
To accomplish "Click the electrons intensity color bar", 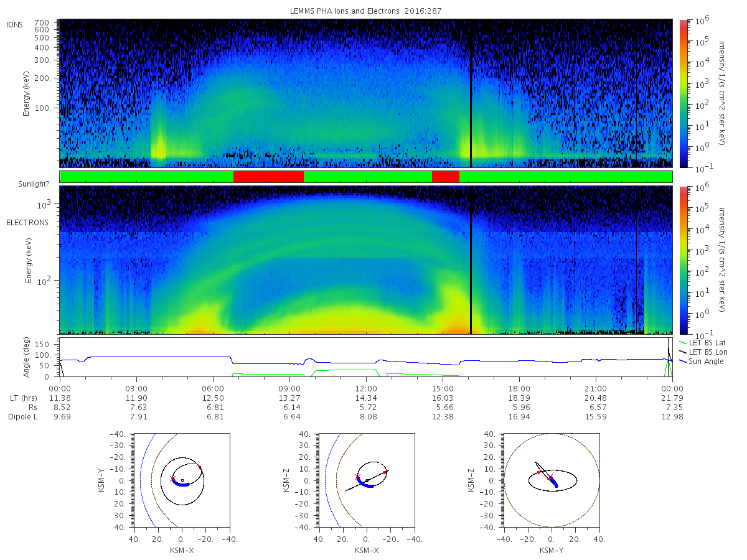I will click(x=684, y=259).
